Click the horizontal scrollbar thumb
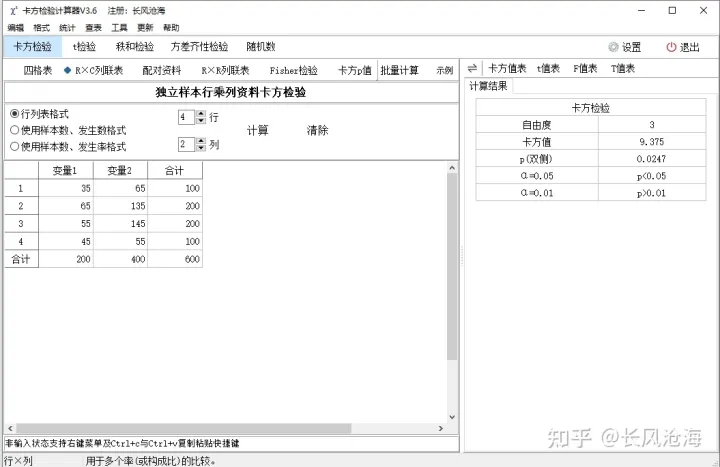This screenshot has height=467, width=720. [x=184, y=428]
